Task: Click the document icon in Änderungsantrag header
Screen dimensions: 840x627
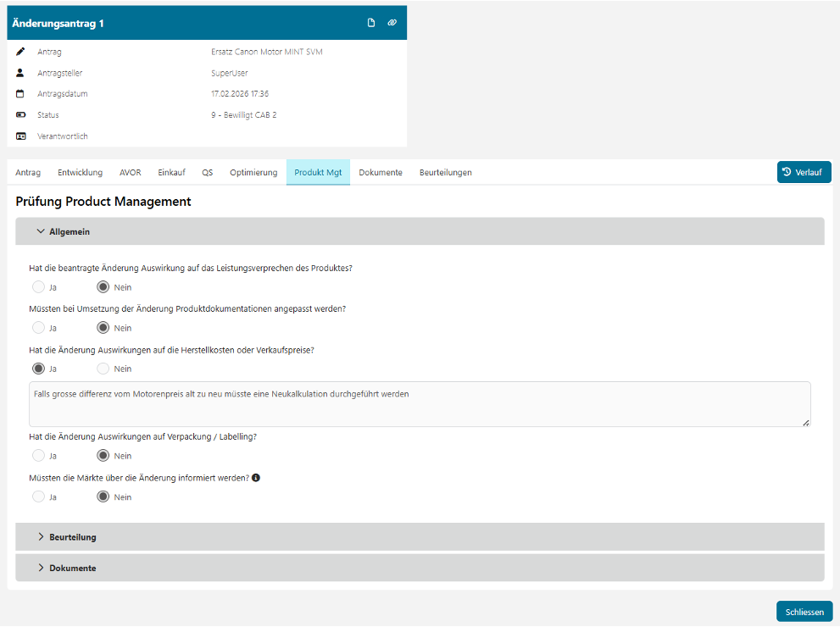Action: click(x=370, y=23)
